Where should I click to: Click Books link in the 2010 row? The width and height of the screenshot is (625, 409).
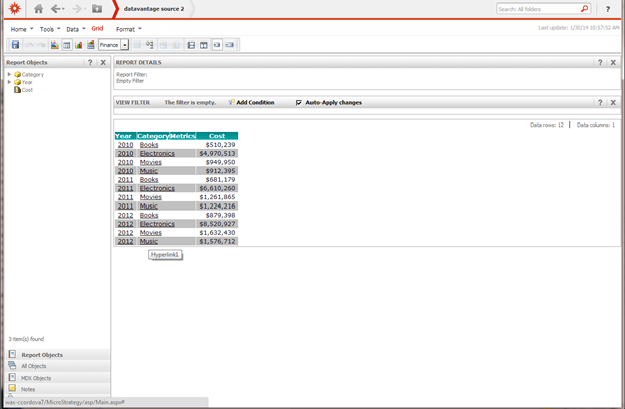(x=149, y=145)
